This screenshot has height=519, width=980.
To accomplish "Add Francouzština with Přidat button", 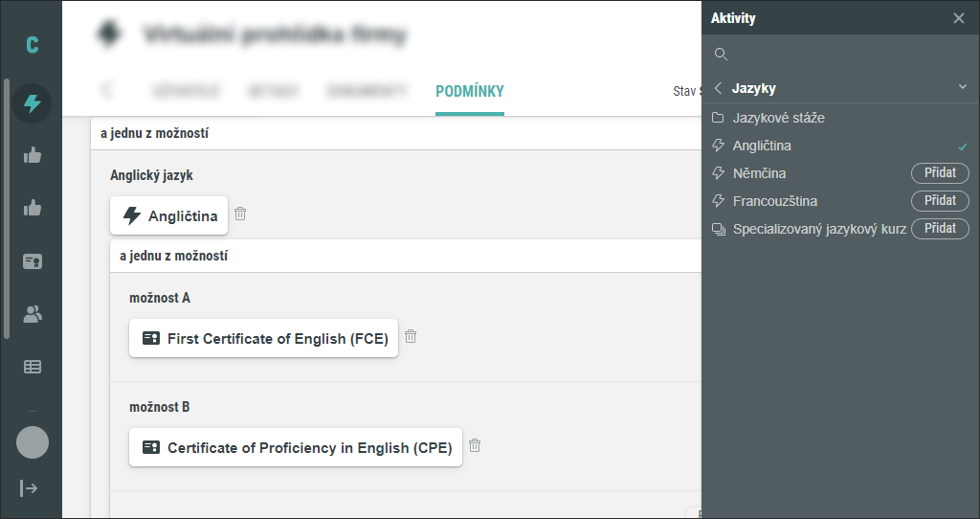I will tap(940, 201).
